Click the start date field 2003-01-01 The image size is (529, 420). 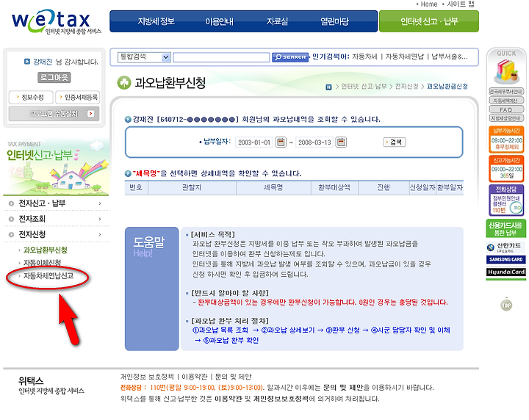click(x=254, y=142)
